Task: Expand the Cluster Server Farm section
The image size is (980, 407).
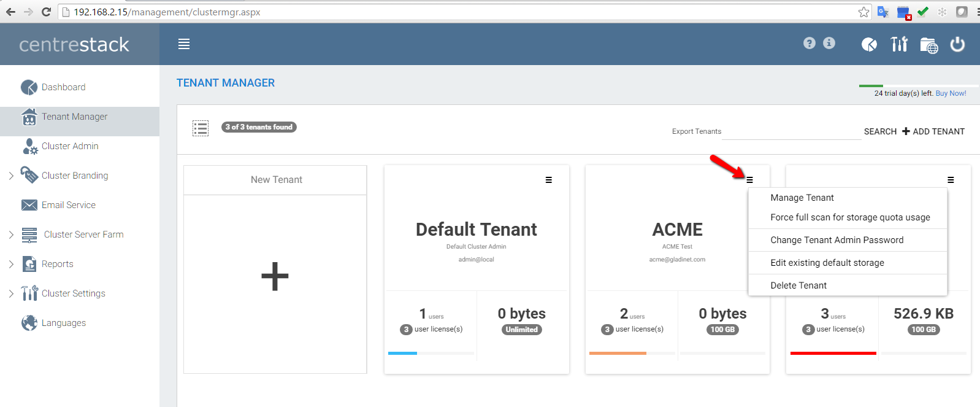Action: (x=11, y=235)
